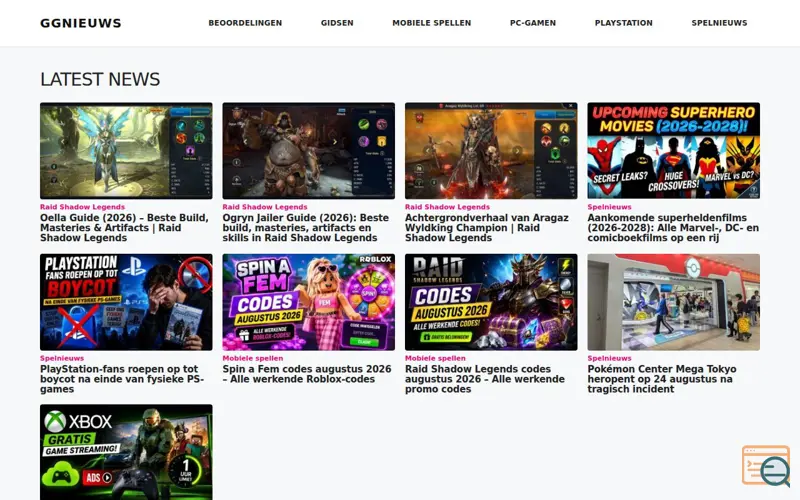The width and height of the screenshot is (800, 500).
Task: Open the Xbox Gratis Game Streaming thumbnail
Action: [x=126, y=452]
